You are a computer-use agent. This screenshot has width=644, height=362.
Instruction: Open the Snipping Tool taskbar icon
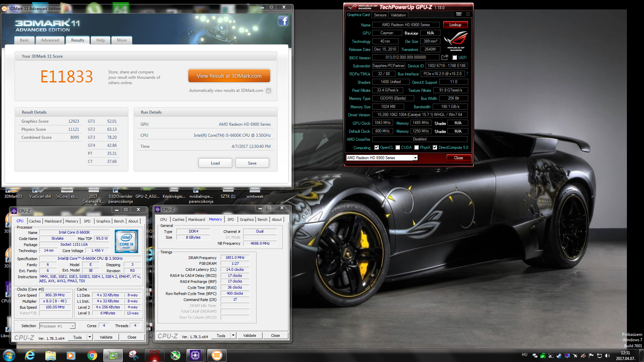pyautogui.click(x=134, y=355)
